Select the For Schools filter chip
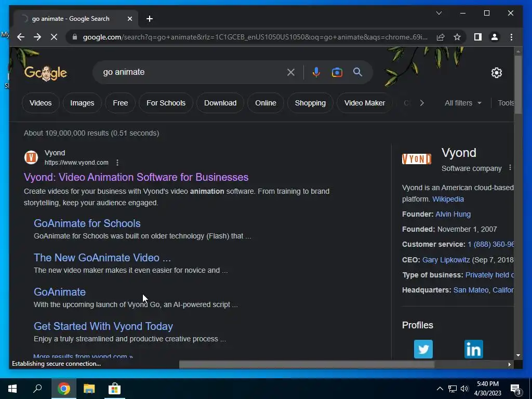The width and height of the screenshot is (532, 399). click(166, 103)
